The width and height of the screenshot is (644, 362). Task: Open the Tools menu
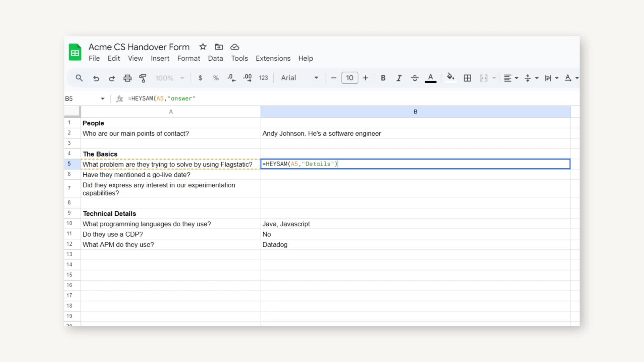click(239, 58)
